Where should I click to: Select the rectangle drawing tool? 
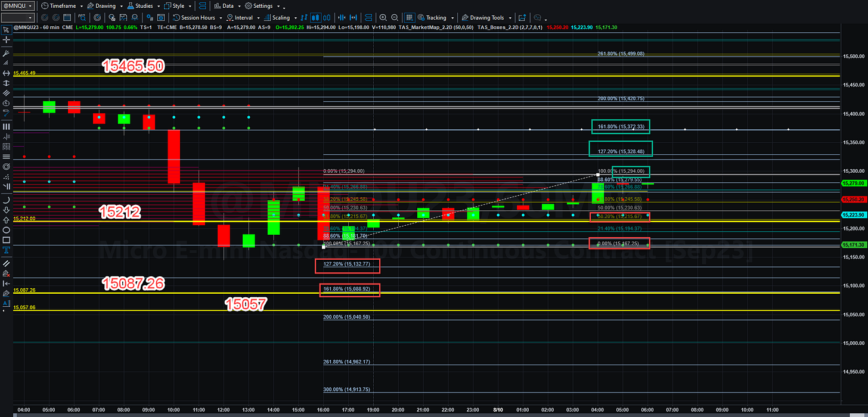(x=7, y=240)
